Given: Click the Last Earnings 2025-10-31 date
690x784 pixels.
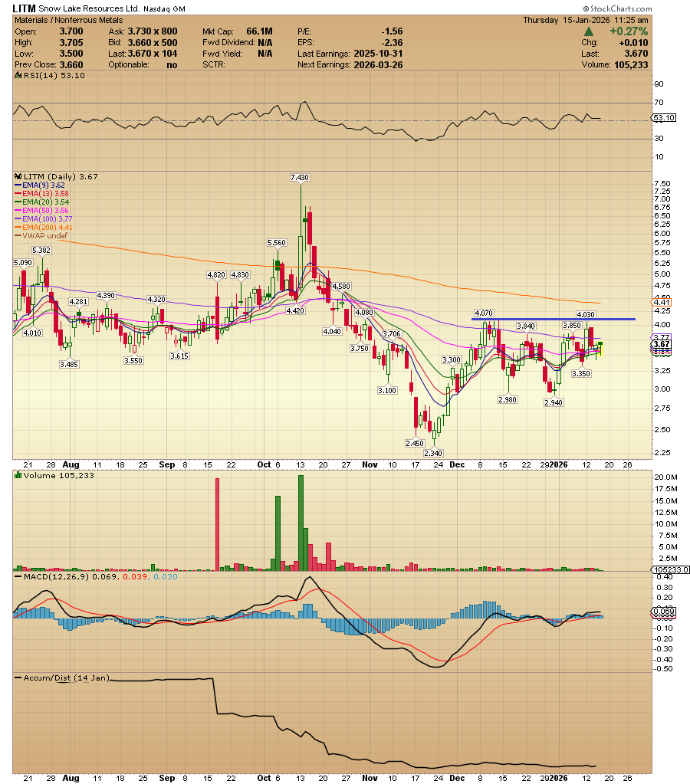Looking at the screenshot, I should click(378, 54).
